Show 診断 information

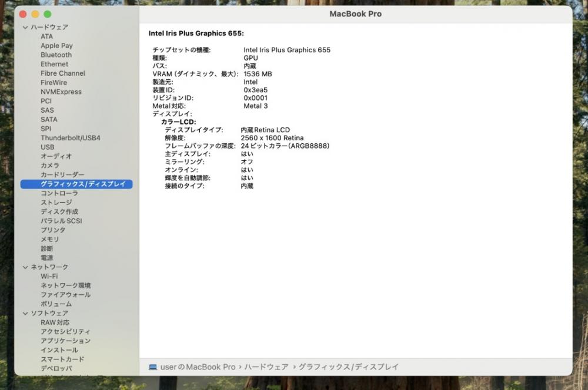click(x=47, y=248)
